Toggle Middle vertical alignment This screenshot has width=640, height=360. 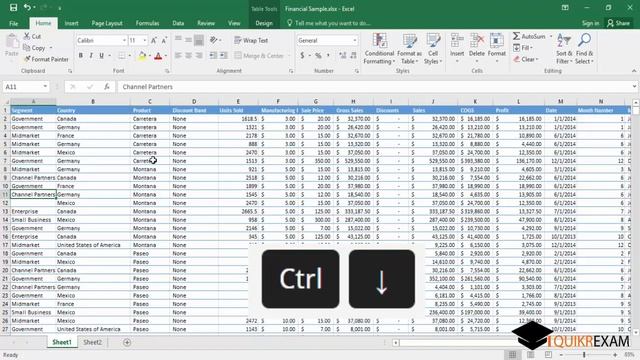[x=188, y=40]
